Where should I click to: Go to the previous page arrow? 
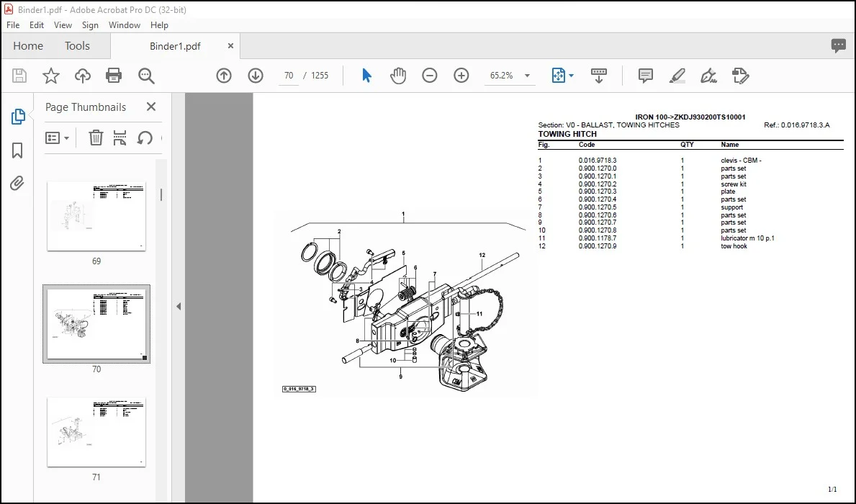point(224,76)
